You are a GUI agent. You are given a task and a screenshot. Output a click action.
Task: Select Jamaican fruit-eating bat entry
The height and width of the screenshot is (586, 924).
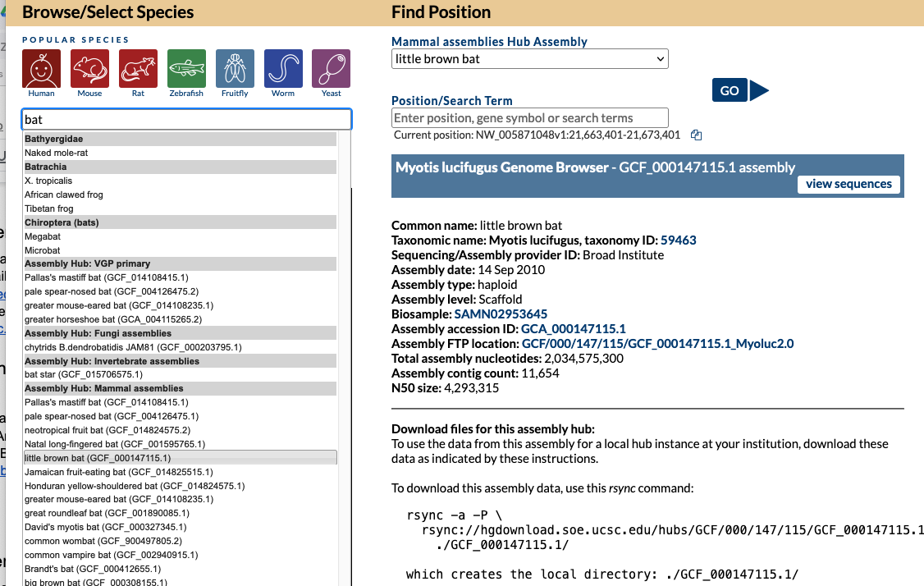181,472
